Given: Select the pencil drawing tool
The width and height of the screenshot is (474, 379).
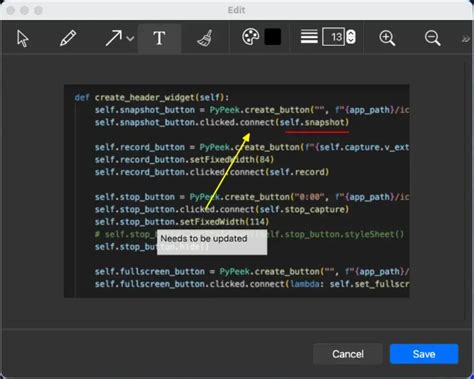Looking at the screenshot, I should pos(68,38).
